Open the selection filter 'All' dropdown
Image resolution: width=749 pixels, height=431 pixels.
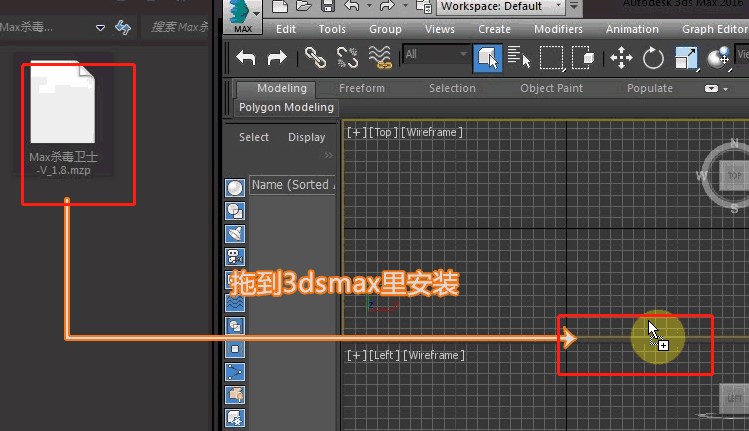[436, 54]
